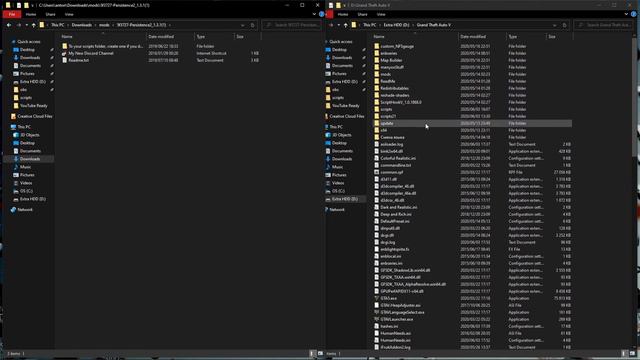Click the Back arrow in the left Explorer window

click(9, 25)
